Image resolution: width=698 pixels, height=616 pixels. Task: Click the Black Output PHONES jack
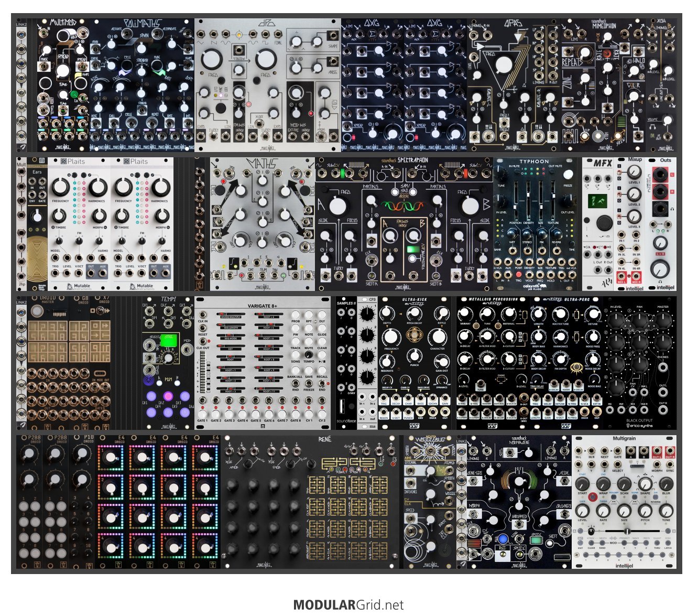click(x=663, y=366)
